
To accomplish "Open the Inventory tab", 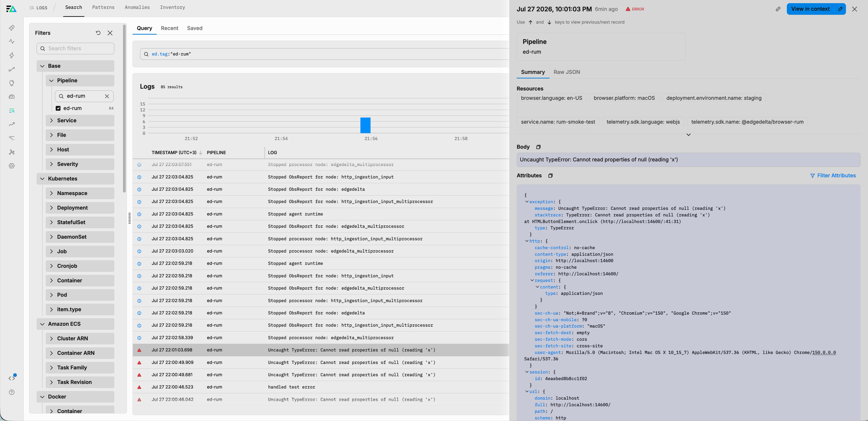I will click(x=173, y=8).
